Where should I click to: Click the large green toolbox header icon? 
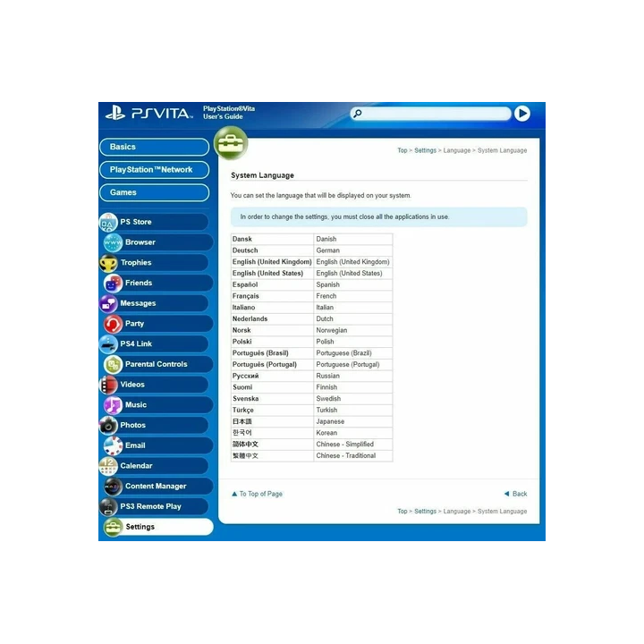tap(231, 143)
